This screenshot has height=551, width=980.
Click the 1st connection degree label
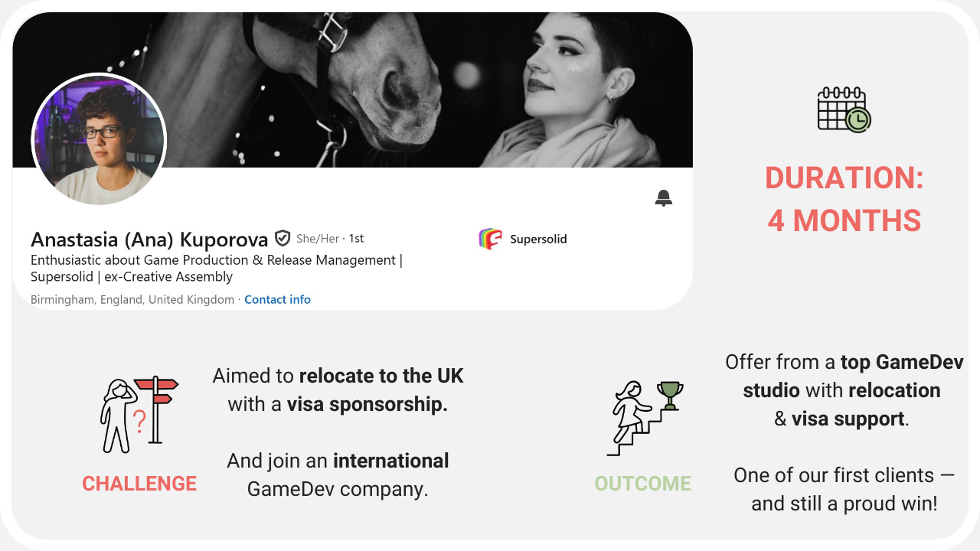[356, 239]
